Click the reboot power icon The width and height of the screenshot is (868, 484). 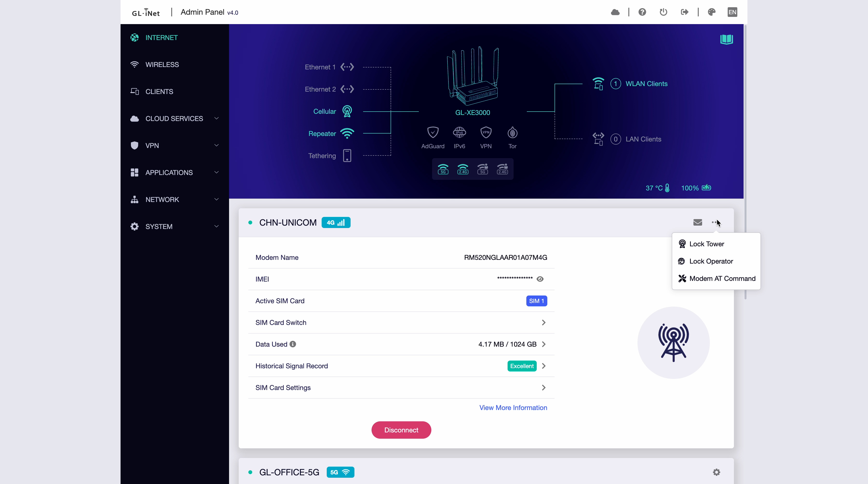pos(663,12)
